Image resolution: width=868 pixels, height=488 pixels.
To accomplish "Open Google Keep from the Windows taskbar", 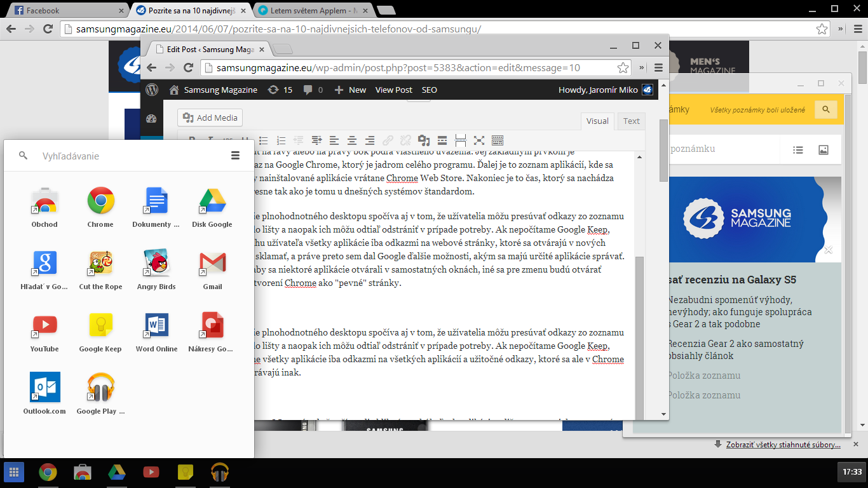I will click(185, 473).
